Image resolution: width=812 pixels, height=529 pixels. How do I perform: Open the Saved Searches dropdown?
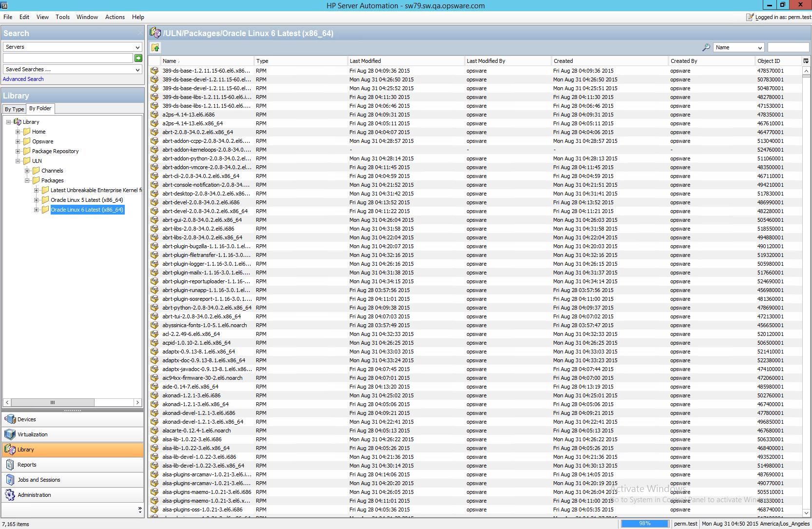[x=138, y=70]
